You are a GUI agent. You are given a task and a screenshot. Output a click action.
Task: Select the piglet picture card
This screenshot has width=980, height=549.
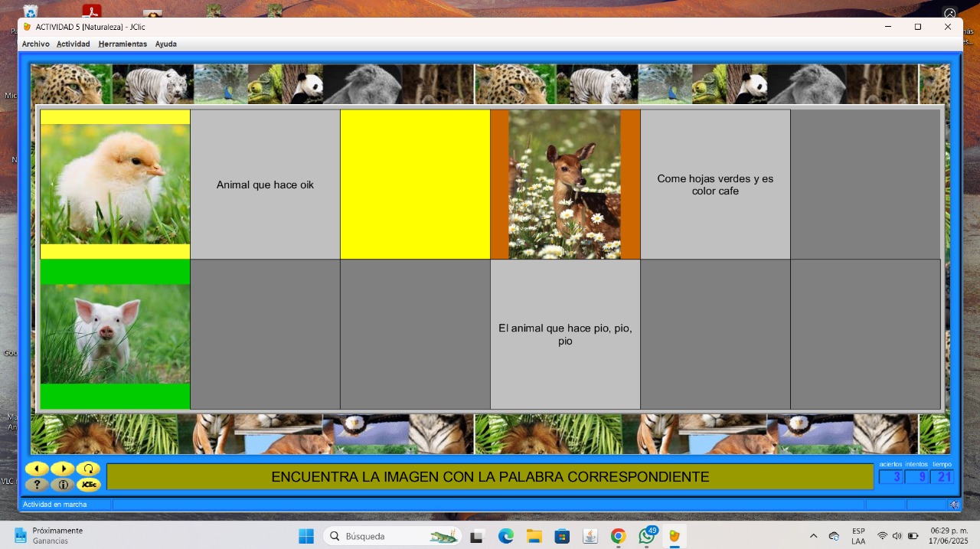[x=115, y=335]
